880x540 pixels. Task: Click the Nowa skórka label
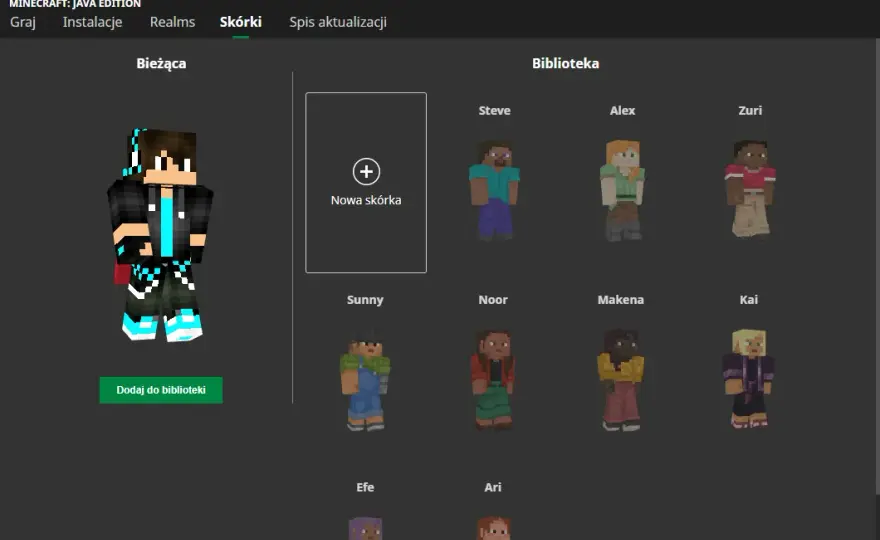pyautogui.click(x=366, y=200)
